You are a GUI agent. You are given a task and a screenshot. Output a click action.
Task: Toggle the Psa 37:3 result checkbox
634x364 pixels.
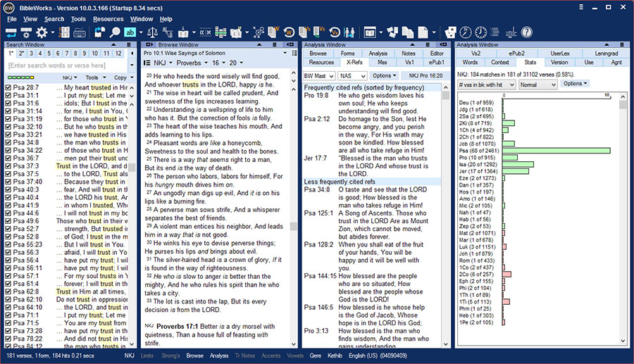pyautogui.click(x=8, y=166)
